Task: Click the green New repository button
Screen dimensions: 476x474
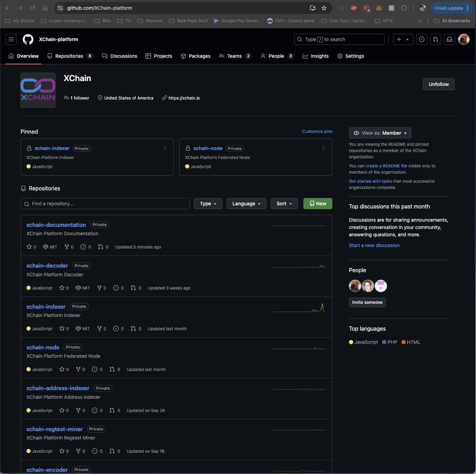Action: click(318, 204)
